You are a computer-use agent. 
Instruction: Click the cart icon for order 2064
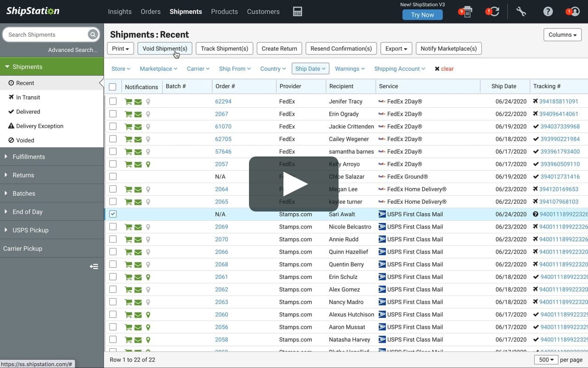(x=128, y=190)
